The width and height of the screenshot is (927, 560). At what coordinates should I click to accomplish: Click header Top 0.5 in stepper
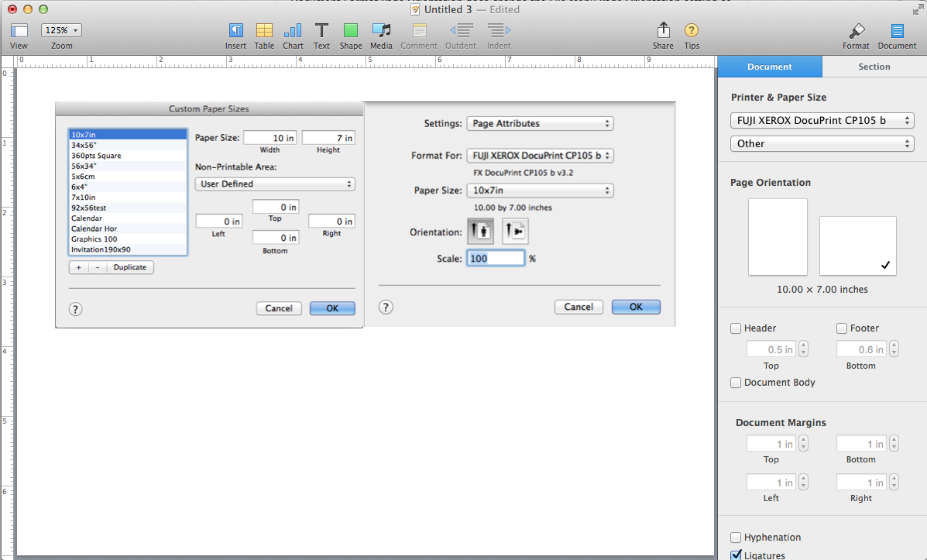(803, 349)
